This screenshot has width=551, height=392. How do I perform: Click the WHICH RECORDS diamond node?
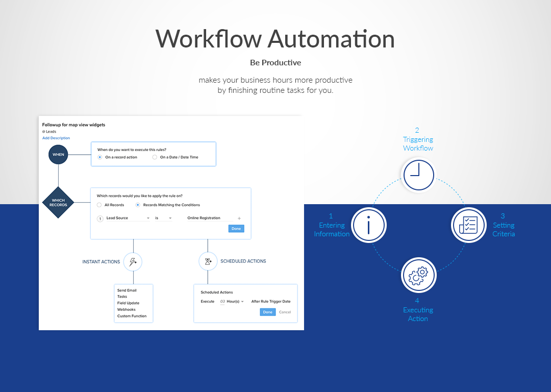(x=58, y=202)
